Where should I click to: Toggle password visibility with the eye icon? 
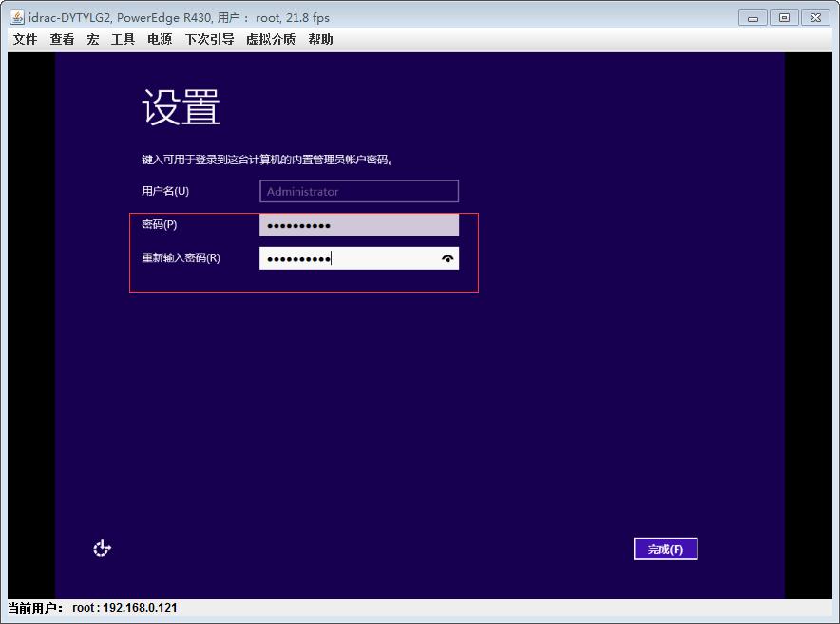click(x=447, y=257)
